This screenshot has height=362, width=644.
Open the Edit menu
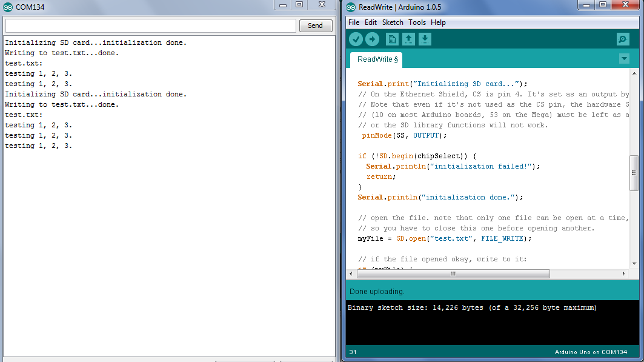tap(370, 22)
